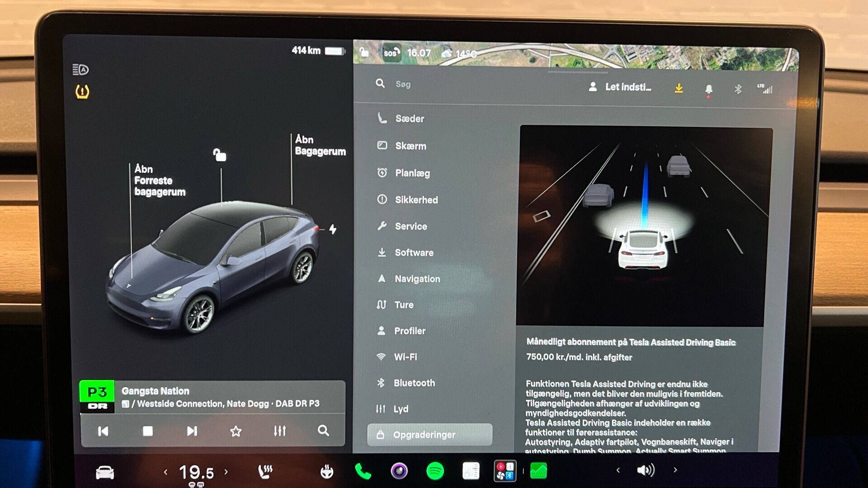Decrease volume with left arrow
Screen dimensions: 868x488
(x=618, y=470)
